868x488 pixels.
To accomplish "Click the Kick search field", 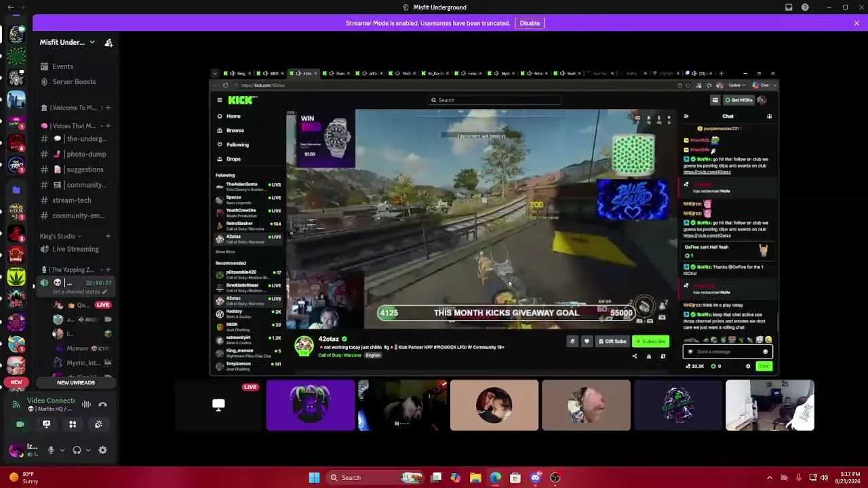I will pyautogui.click(x=495, y=100).
